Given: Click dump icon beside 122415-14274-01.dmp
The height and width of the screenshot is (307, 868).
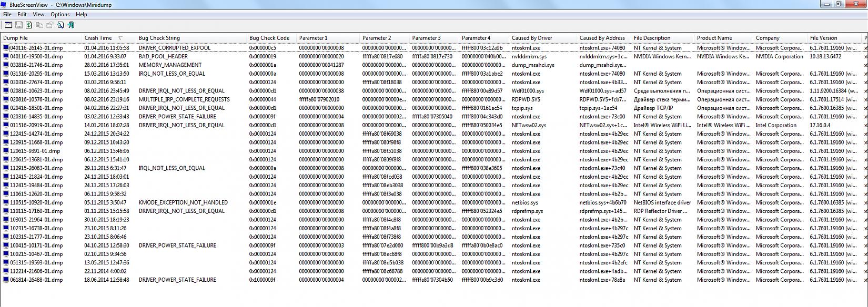Looking at the screenshot, I should (x=6, y=134).
